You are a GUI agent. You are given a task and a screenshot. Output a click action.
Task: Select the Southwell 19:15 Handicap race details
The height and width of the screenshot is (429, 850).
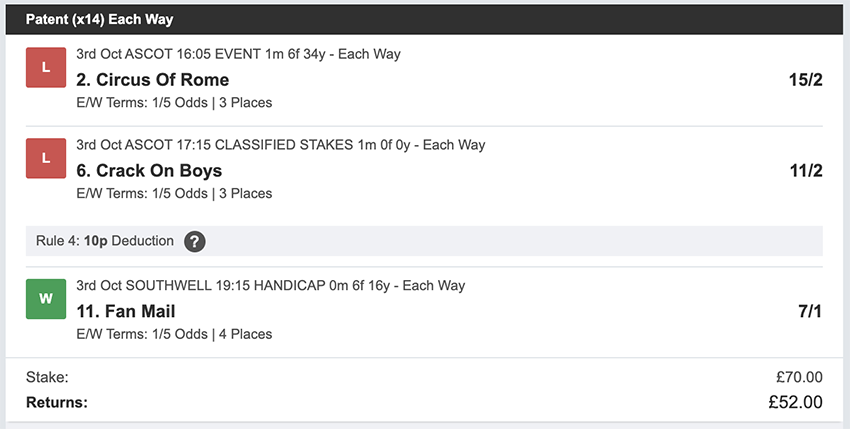(x=270, y=286)
